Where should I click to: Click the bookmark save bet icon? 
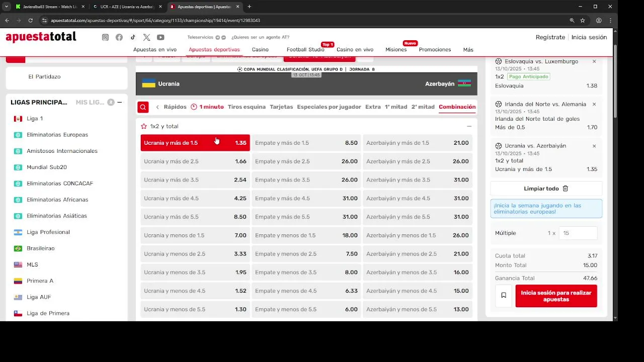point(504,296)
